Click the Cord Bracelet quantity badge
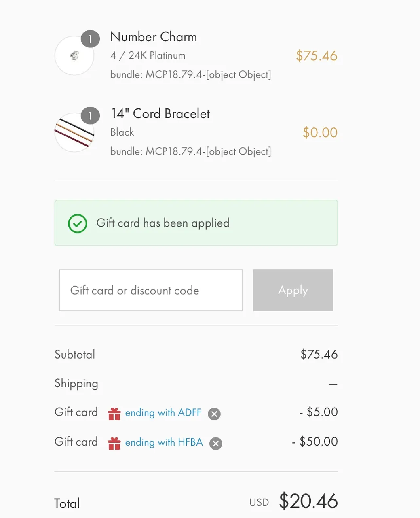Image resolution: width=420 pixels, height=518 pixels. (x=90, y=116)
